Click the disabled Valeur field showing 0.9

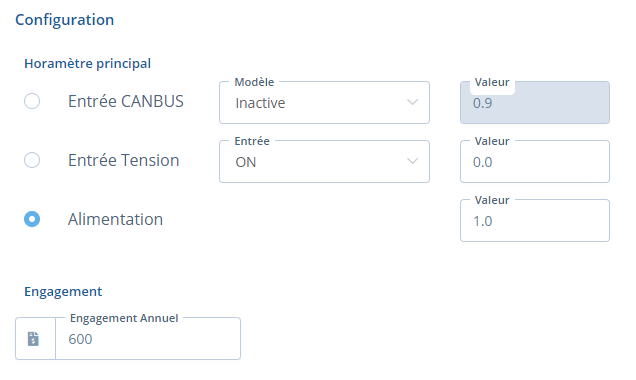pyautogui.click(x=535, y=103)
